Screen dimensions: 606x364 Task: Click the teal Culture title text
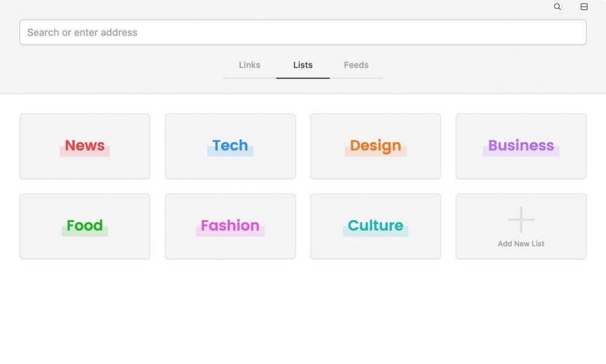pos(375,226)
